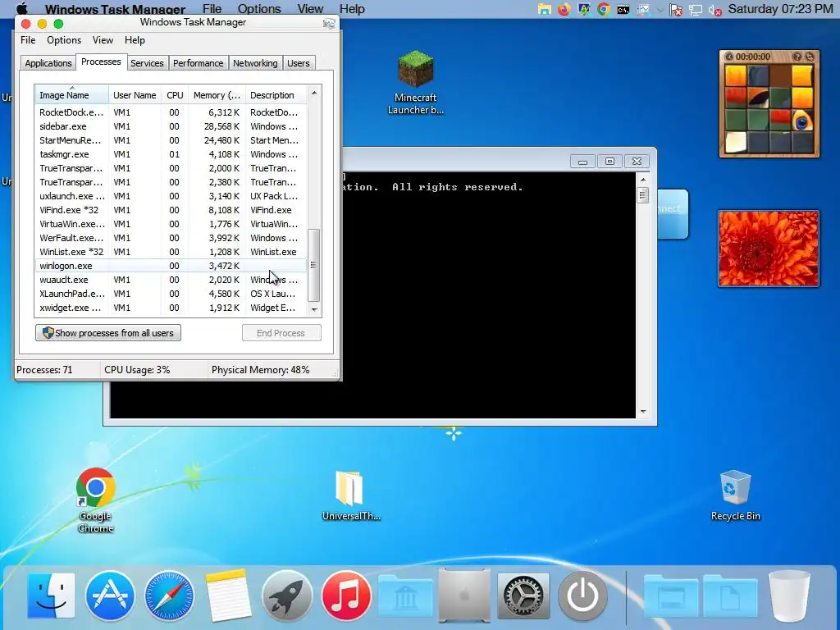
Task: Click the eye tile in picture puzzle
Action: pyautogui.click(x=802, y=121)
